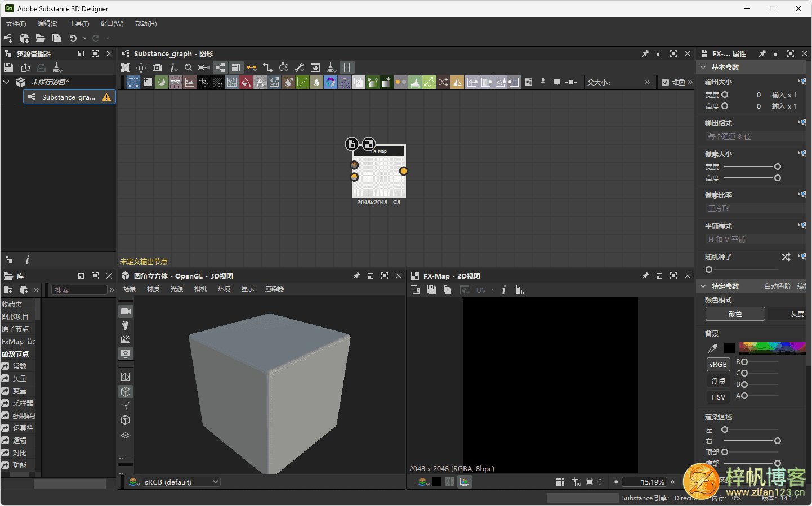Open the 工具(T) menu
This screenshot has width=812, height=506.
pyautogui.click(x=79, y=24)
